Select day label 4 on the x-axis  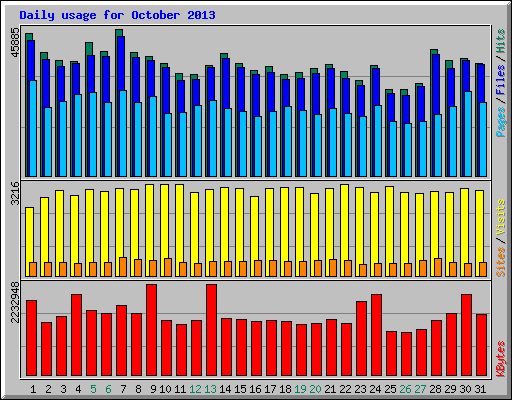(78, 389)
